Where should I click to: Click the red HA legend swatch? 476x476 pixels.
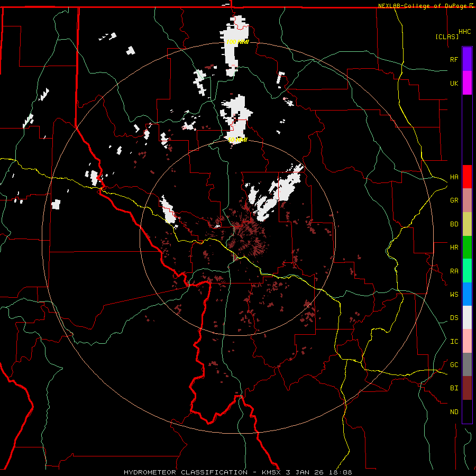tap(467, 177)
